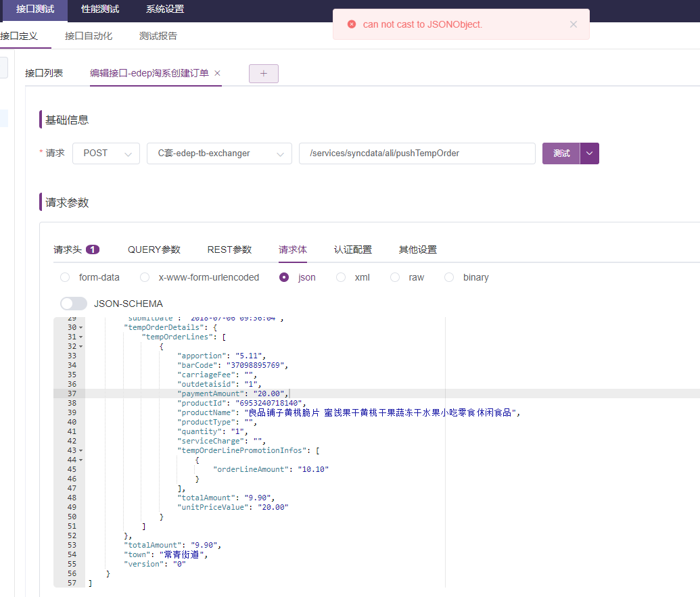Select the 接口自动化 sub tab
Viewport: 700px width, 597px height.
(89, 36)
